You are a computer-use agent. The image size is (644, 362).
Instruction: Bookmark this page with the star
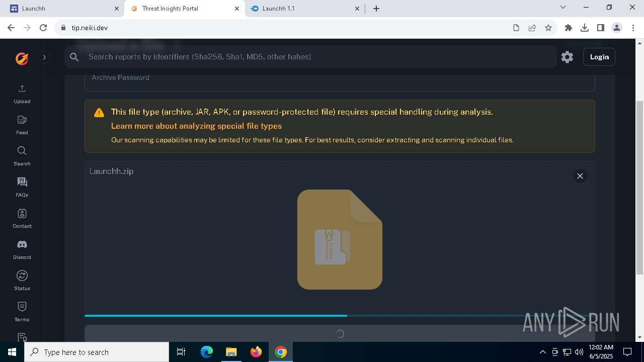(x=548, y=28)
